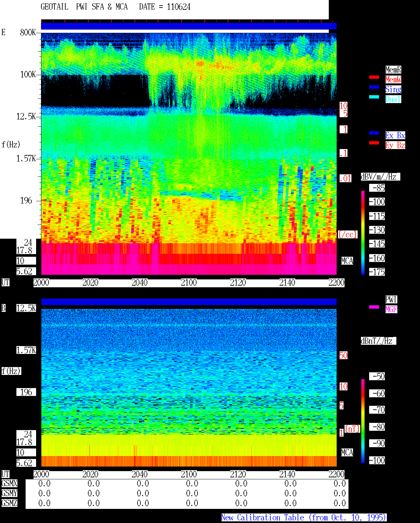Click the blue status bar above B spectrogram
This screenshot has width=420, height=523.
[x=189, y=302]
